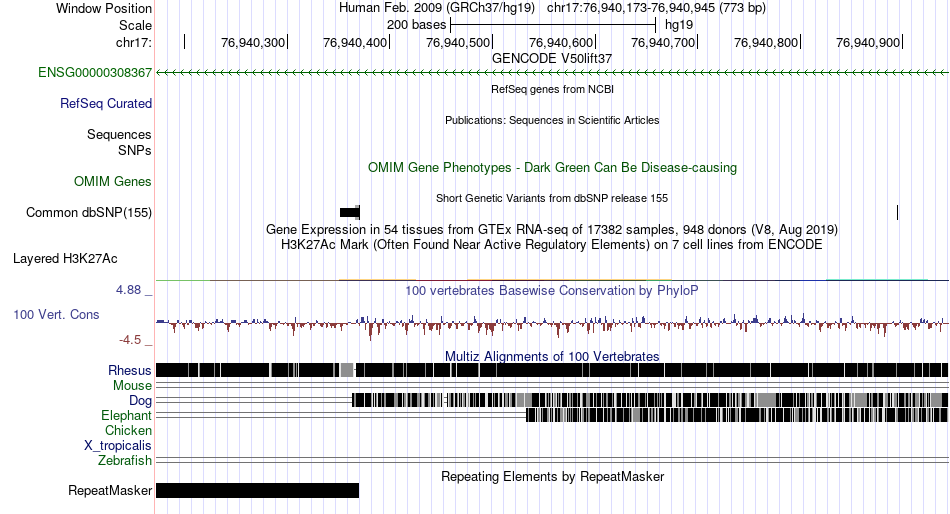The width and height of the screenshot is (950, 514).
Task: Click the gray gap in Rhesus alignment
Action: (347, 370)
